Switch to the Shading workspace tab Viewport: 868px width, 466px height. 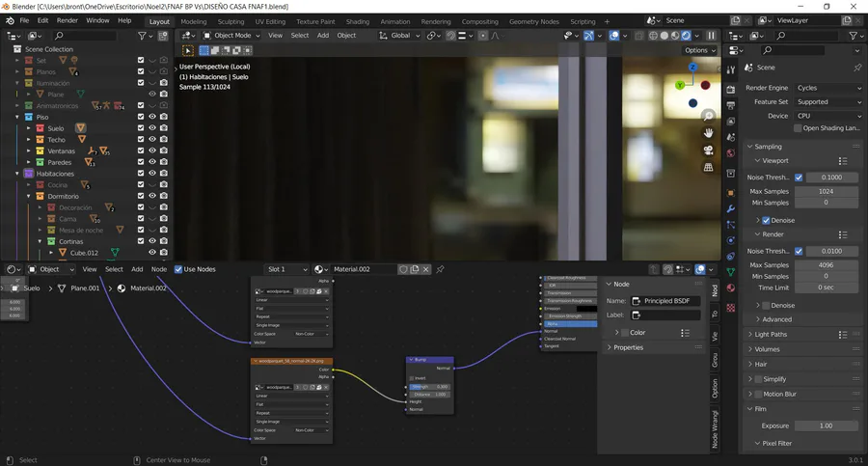coord(357,20)
